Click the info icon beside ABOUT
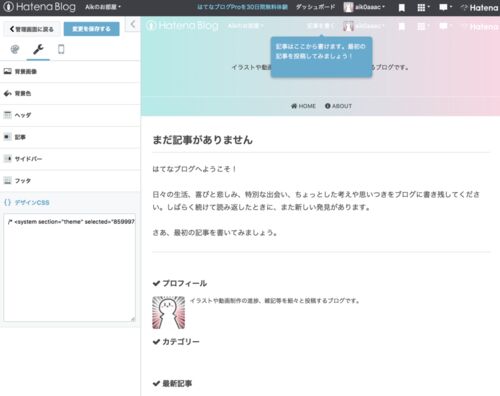Screen dimensions: 500x396 pyautogui.click(x=328, y=106)
